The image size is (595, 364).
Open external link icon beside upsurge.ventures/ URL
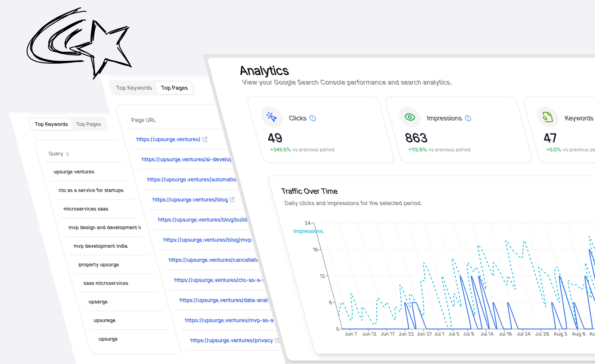coord(205,139)
